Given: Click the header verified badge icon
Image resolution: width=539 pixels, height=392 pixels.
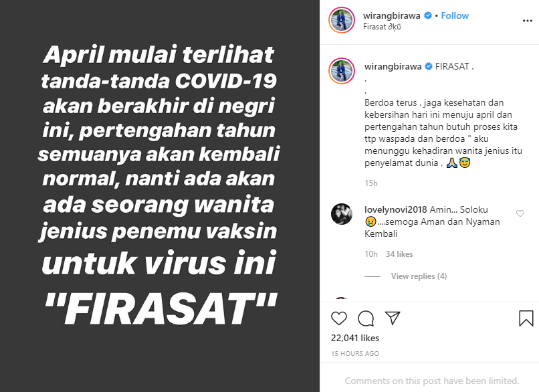Looking at the screenshot, I should point(428,15).
